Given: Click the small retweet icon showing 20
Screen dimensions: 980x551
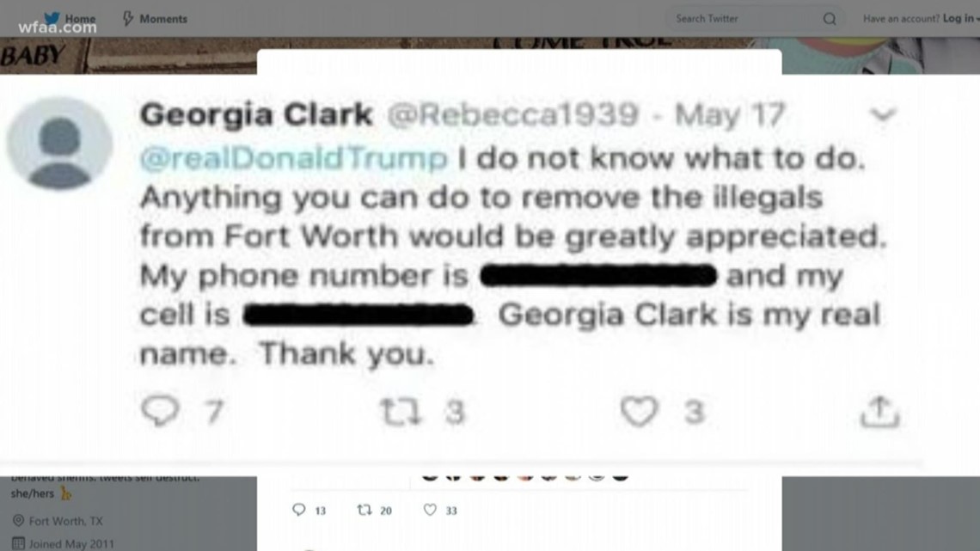Looking at the screenshot, I should pos(364,510).
